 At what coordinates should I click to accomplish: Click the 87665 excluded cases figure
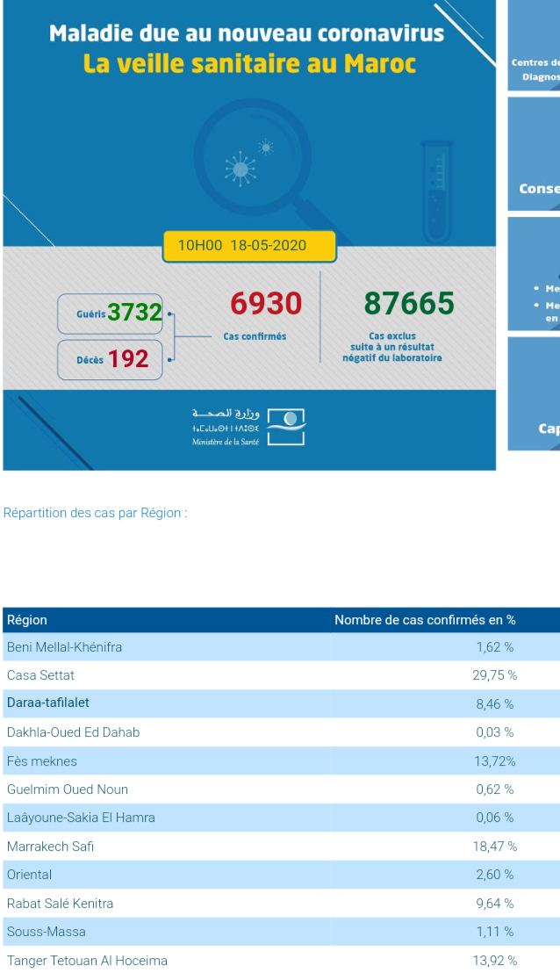[x=409, y=303]
